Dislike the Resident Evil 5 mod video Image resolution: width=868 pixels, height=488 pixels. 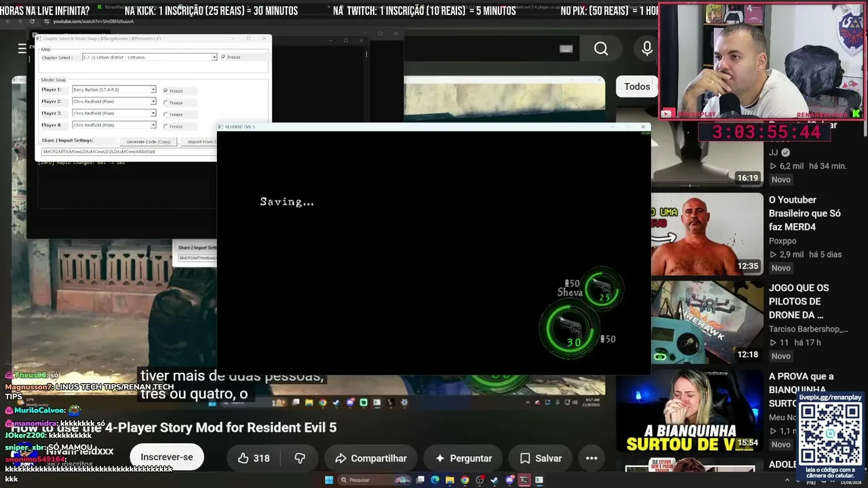[300, 458]
